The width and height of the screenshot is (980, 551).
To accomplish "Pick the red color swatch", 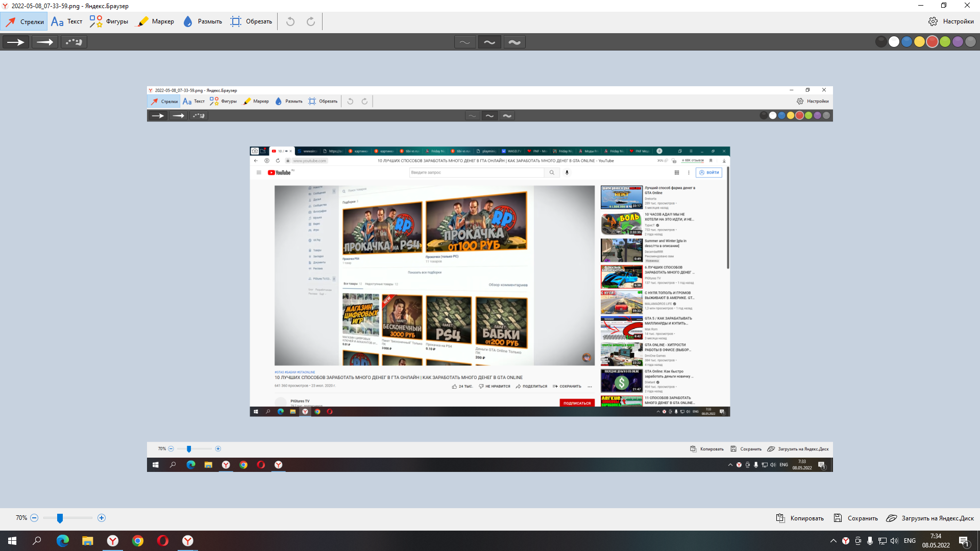I will (932, 42).
